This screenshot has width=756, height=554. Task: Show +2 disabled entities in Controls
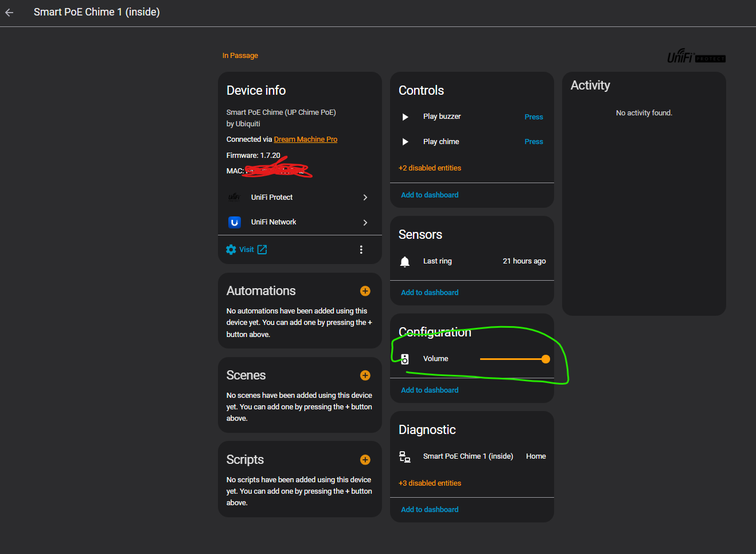pos(430,168)
